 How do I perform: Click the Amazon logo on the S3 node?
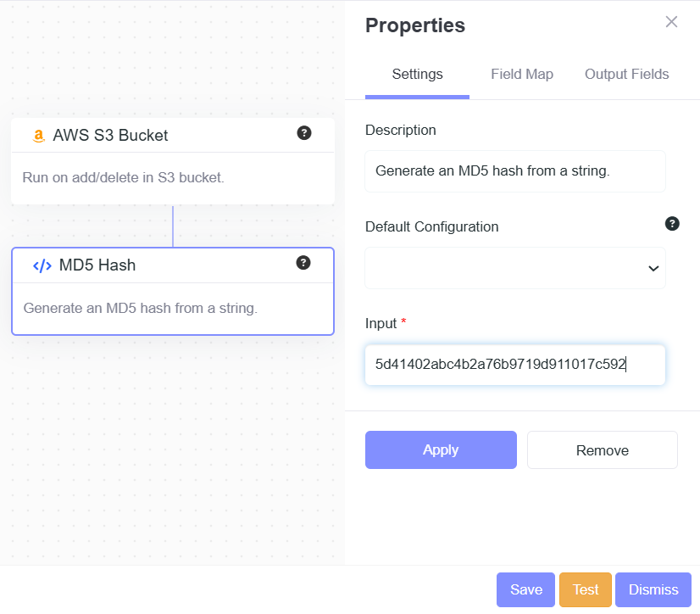tap(38, 136)
